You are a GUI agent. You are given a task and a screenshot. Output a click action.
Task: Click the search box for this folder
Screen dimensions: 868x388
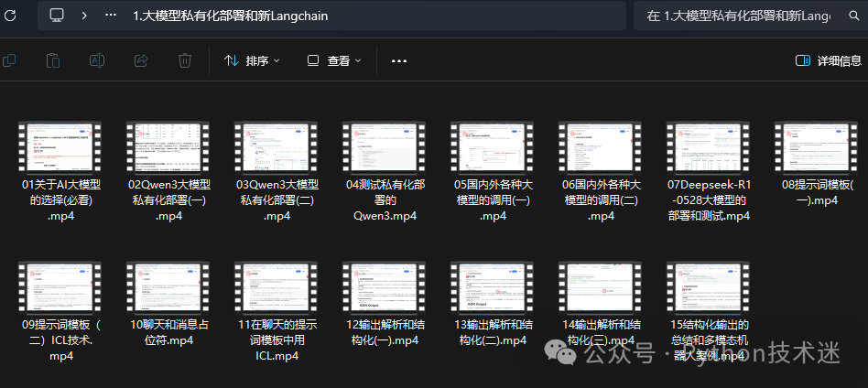(x=751, y=16)
